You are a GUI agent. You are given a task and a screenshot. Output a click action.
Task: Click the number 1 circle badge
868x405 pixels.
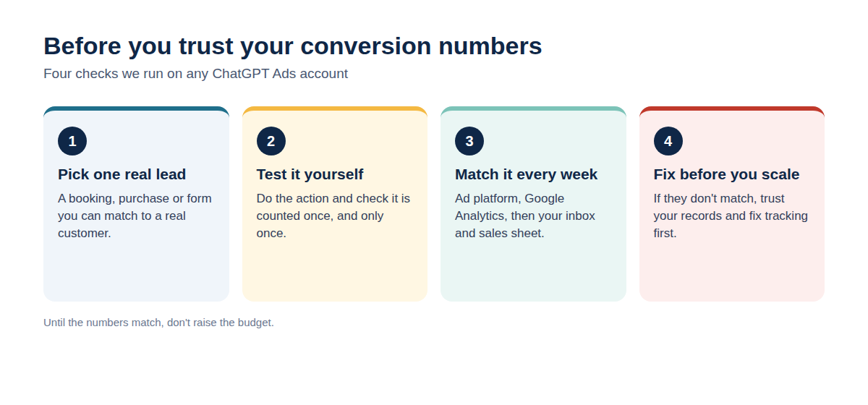[72, 141]
